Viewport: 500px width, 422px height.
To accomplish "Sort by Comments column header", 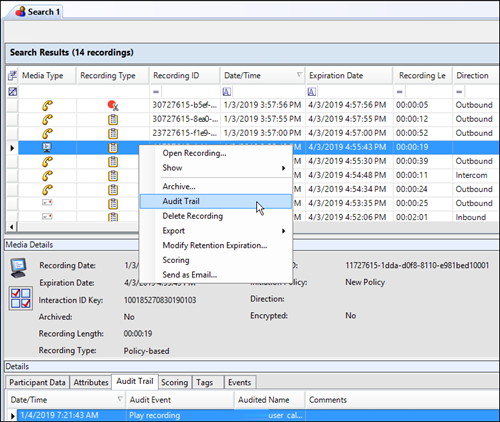I will [402, 400].
